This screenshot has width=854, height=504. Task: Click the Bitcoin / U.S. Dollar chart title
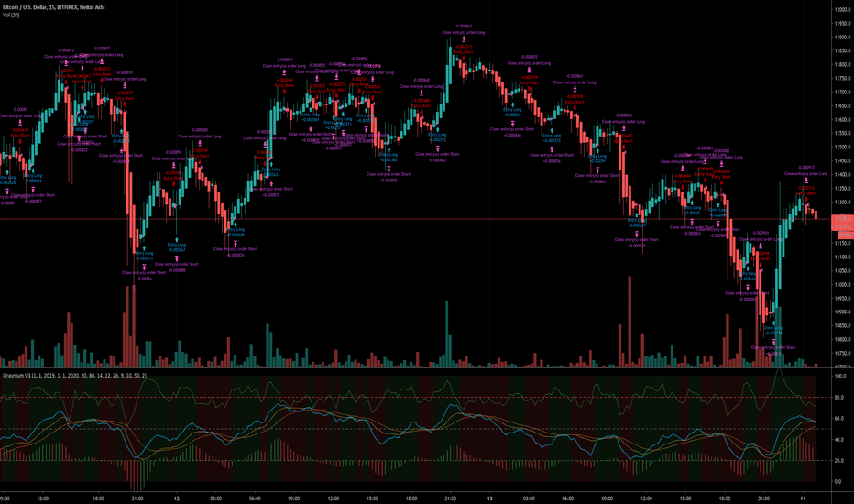53,7
